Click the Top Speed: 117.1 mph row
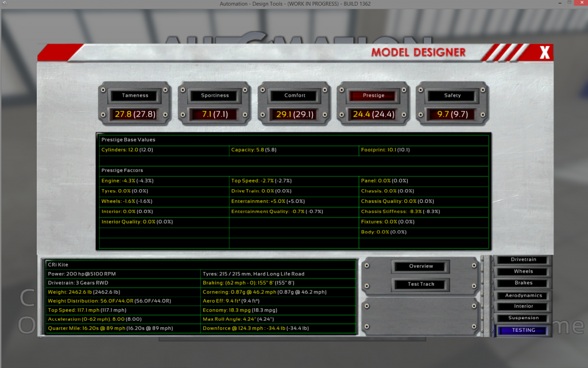The height and width of the screenshot is (368, 588). click(x=123, y=310)
